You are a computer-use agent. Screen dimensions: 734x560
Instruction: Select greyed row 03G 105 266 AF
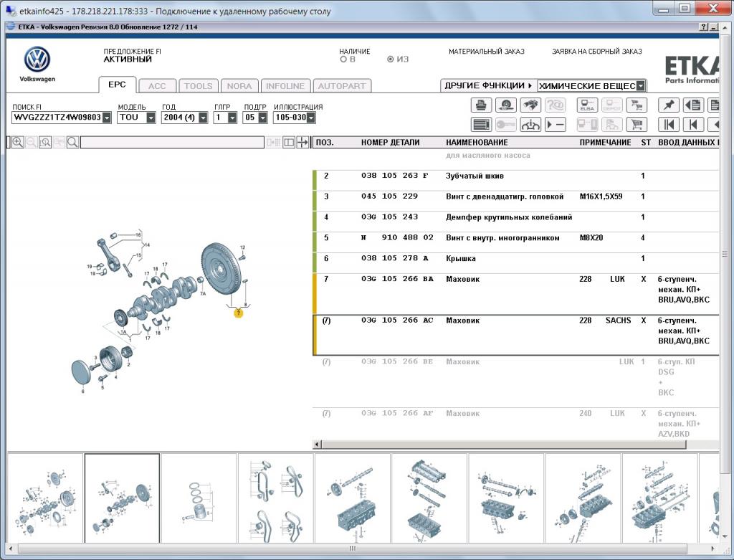coord(515,424)
